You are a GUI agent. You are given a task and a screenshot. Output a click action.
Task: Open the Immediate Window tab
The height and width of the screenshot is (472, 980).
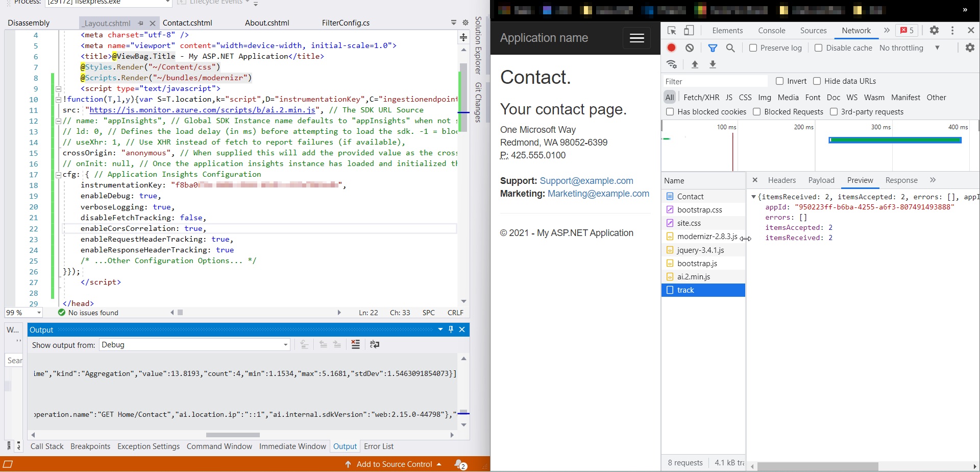point(292,446)
